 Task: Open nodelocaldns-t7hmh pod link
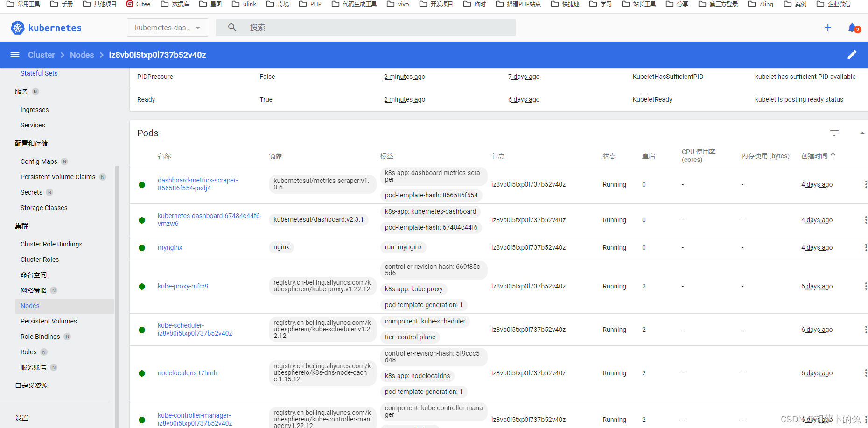pos(188,373)
